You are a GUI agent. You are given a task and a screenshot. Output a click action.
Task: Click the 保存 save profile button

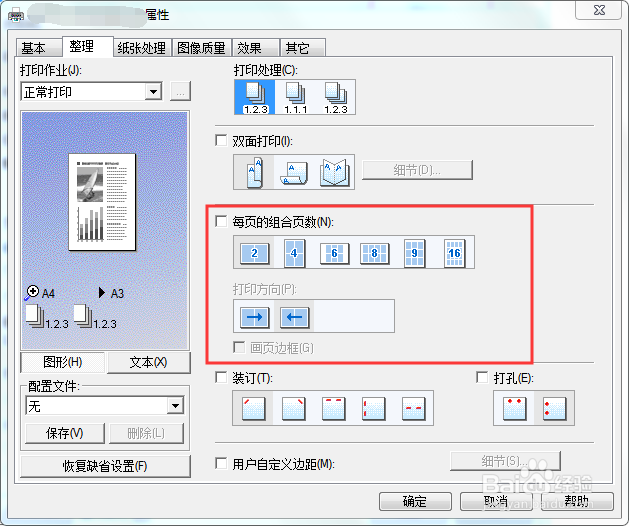click(65, 433)
